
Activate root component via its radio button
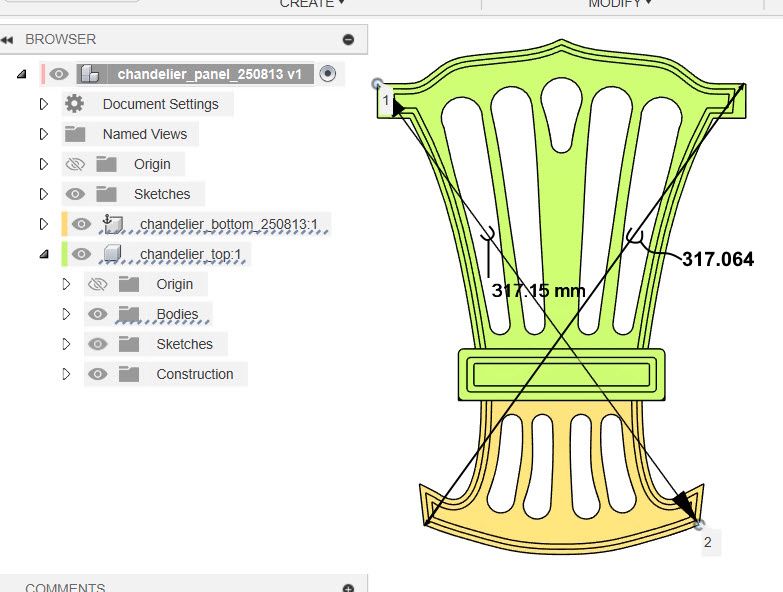(328, 74)
